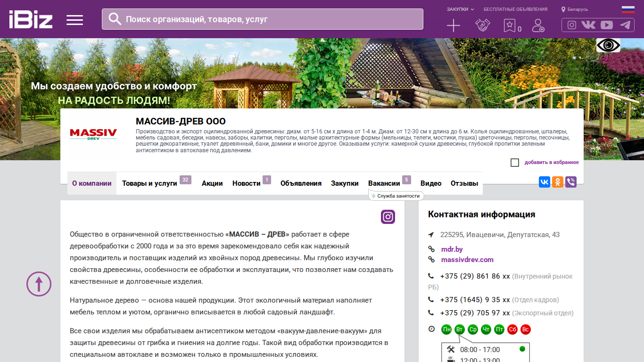Select Monday (Пн) schedule day
This screenshot has width=644, height=362.
[x=446, y=329]
